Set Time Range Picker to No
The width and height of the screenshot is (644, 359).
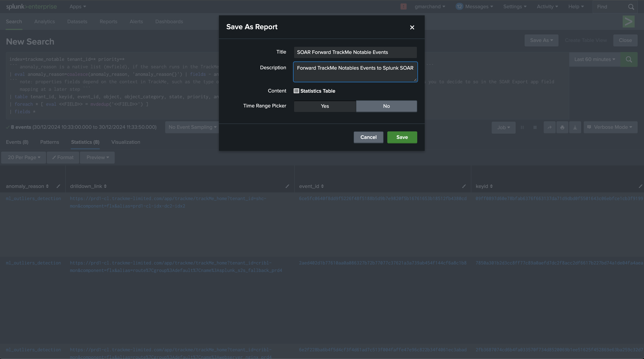[387, 106]
